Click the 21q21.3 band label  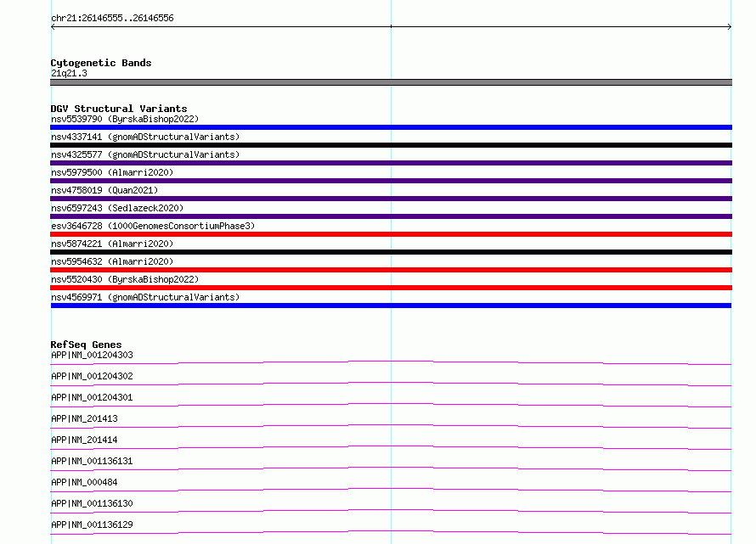point(69,73)
